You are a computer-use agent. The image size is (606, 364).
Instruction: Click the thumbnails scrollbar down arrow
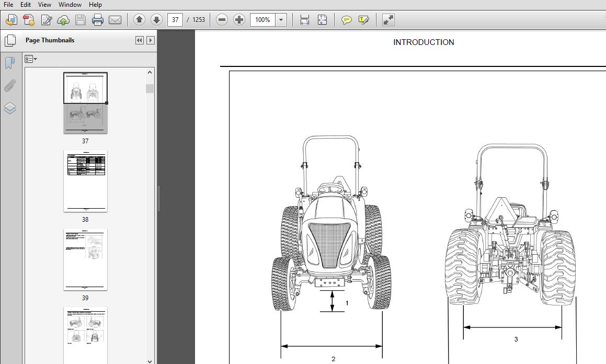coord(150,361)
